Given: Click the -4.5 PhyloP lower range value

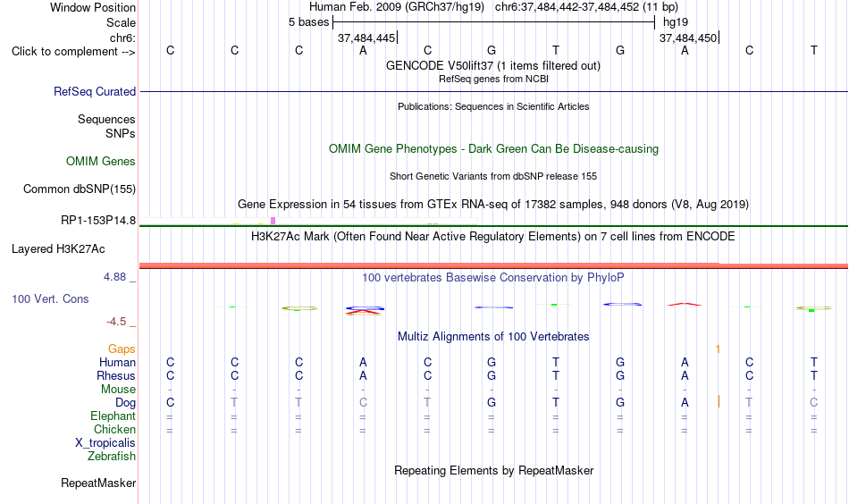Looking at the screenshot, I should [x=116, y=322].
